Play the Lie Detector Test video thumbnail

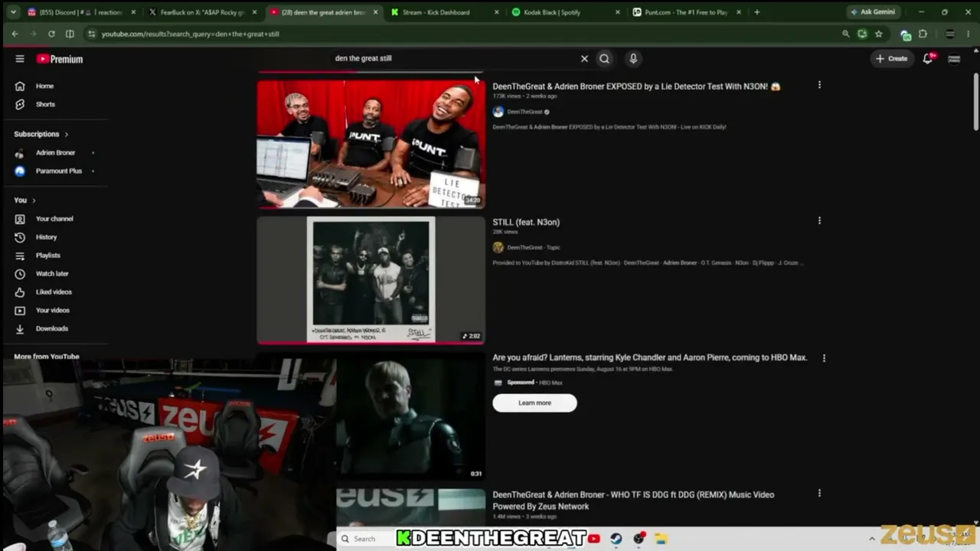pyautogui.click(x=371, y=144)
